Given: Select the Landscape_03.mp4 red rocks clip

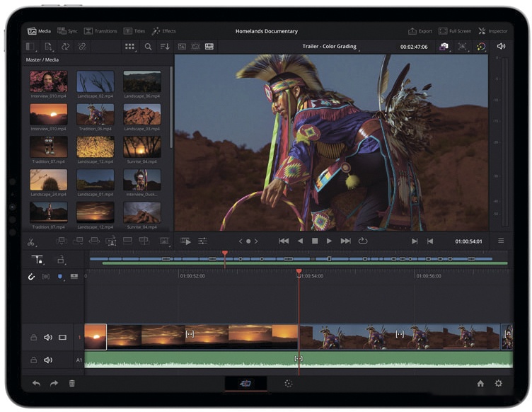Looking at the screenshot, I should coord(142,115).
